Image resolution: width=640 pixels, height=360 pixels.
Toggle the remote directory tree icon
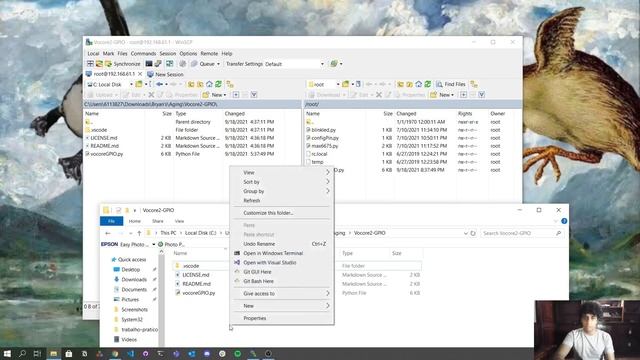coord(474,84)
